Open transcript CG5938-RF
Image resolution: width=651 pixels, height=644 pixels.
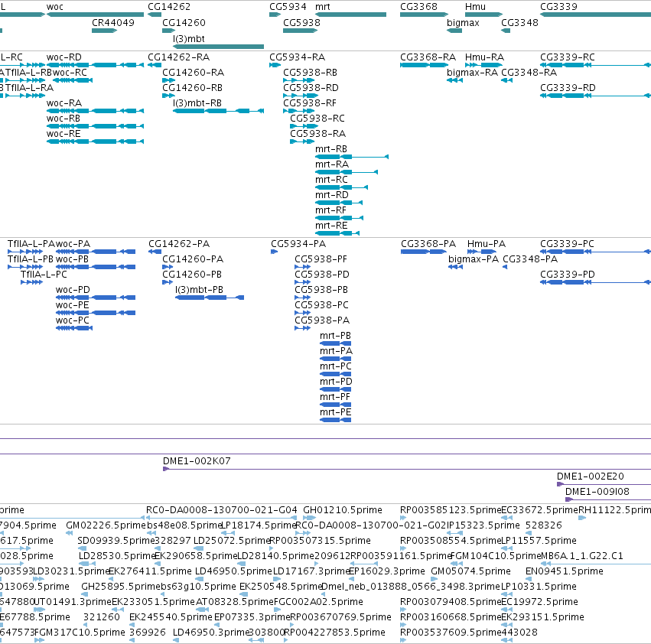310,103
